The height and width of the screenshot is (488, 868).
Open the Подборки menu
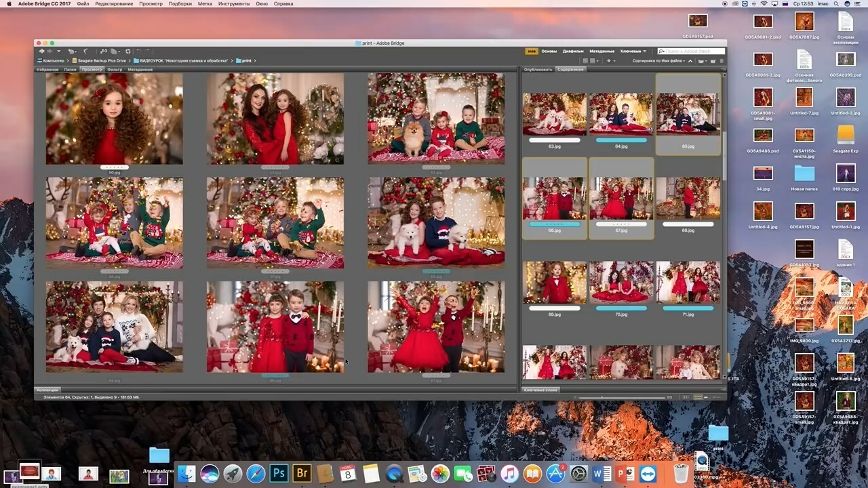180,3
